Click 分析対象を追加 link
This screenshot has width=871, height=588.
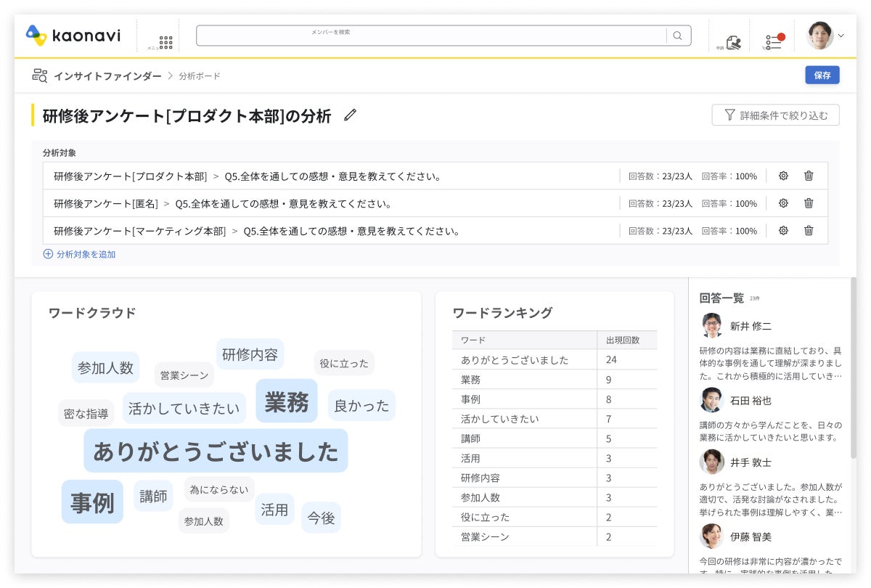click(x=79, y=254)
